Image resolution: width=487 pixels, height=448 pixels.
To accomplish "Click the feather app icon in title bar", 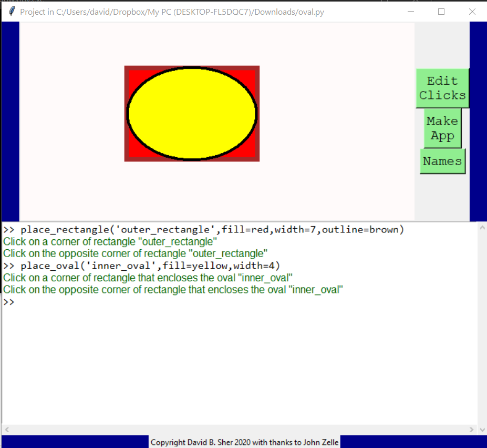I will point(12,12).
